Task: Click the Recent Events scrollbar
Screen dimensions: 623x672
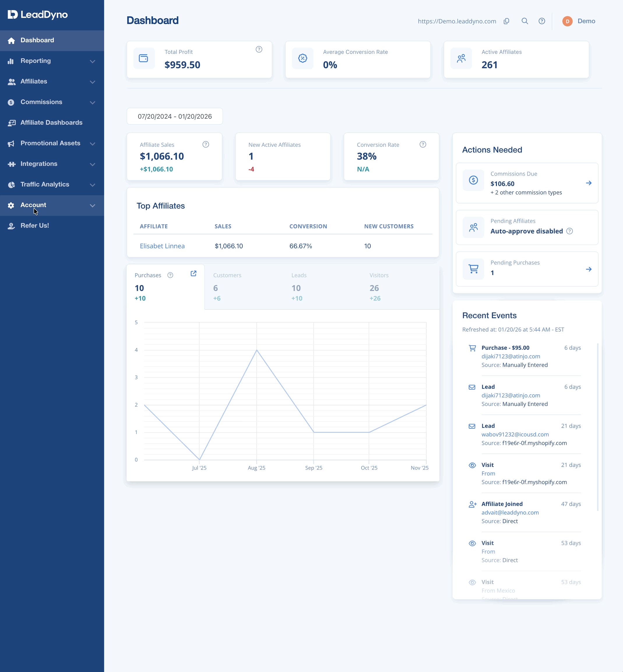Action: (x=598, y=427)
